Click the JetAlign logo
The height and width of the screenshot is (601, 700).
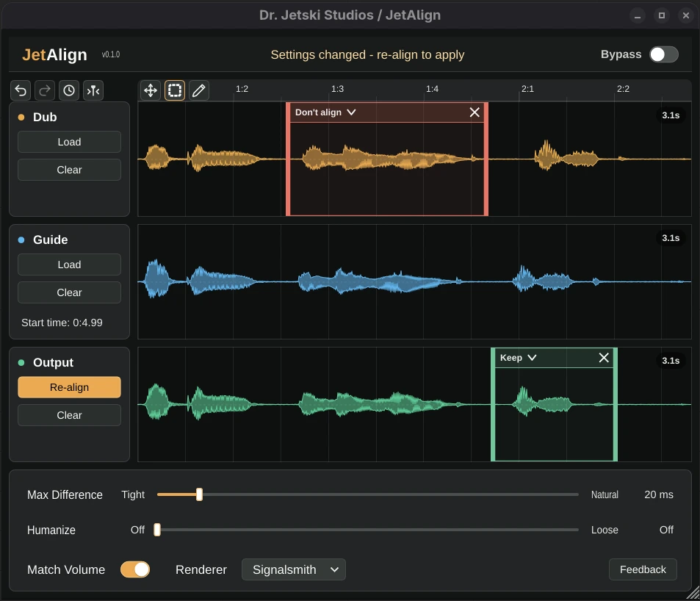click(x=54, y=54)
